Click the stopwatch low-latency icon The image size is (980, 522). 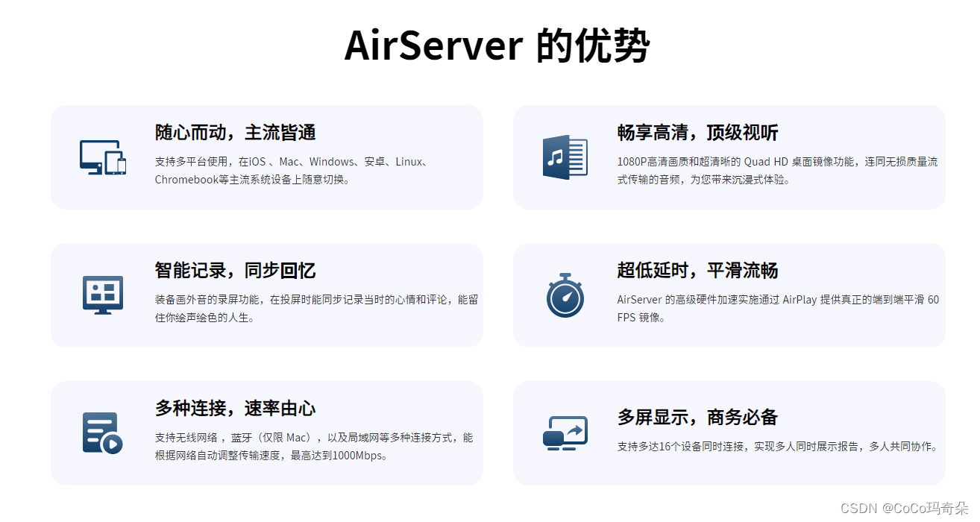[565, 295]
